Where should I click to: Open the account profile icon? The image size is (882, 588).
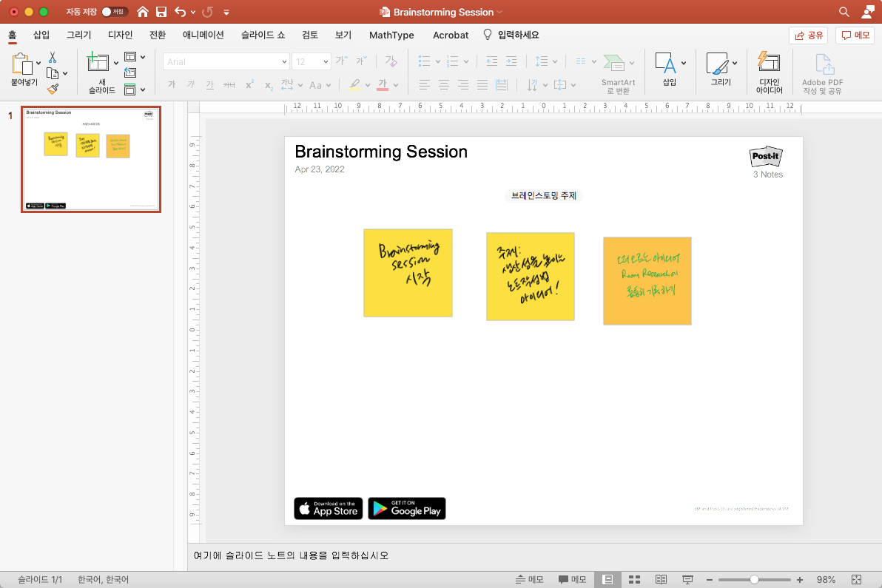pos(868,12)
